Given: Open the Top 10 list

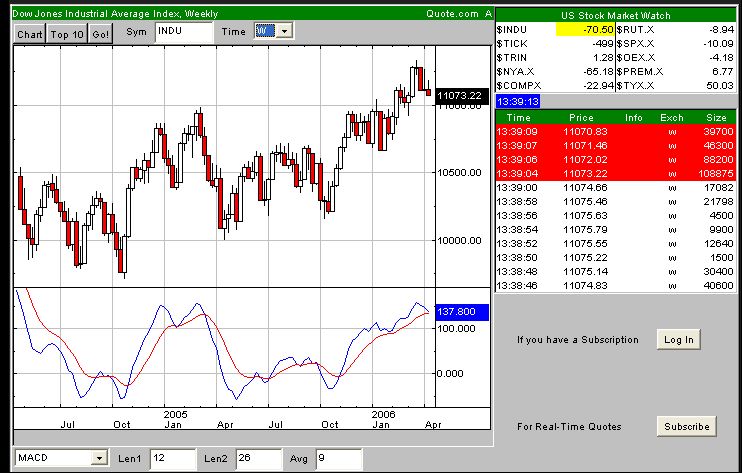Looking at the screenshot, I should (67, 34).
